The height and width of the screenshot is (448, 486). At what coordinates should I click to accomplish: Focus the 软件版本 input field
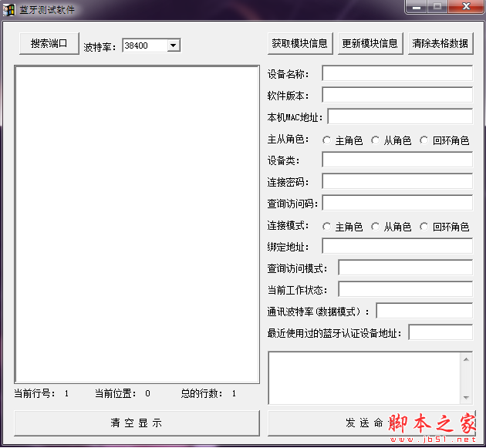tap(397, 95)
